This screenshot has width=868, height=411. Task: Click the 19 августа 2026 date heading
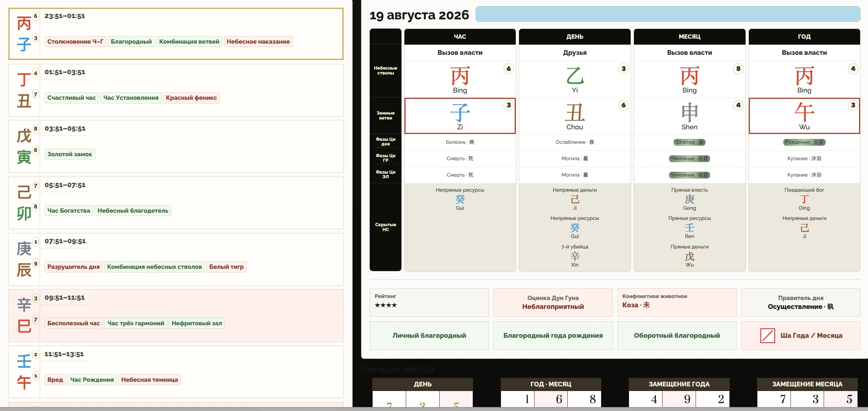[419, 15]
